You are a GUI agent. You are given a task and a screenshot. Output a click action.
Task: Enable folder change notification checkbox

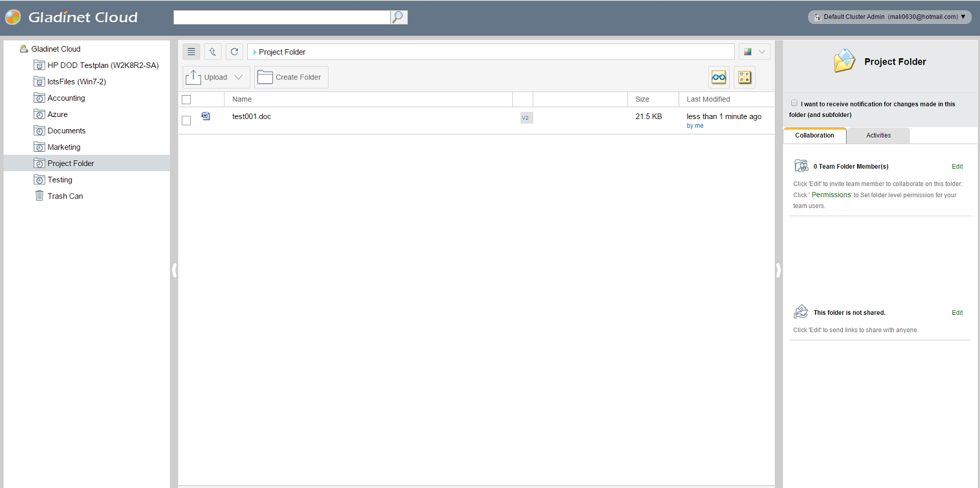tap(794, 103)
